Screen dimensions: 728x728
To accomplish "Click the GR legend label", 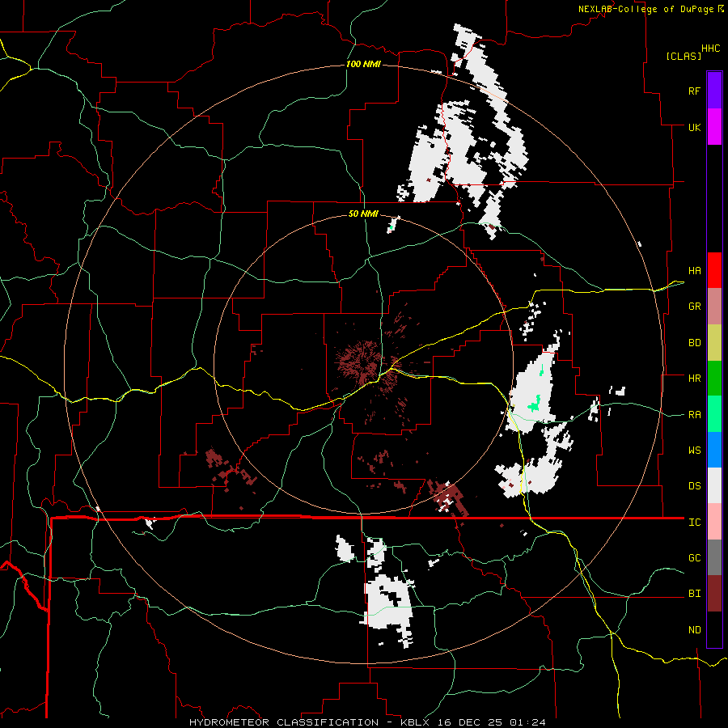I will pyautogui.click(x=694, y=307).
